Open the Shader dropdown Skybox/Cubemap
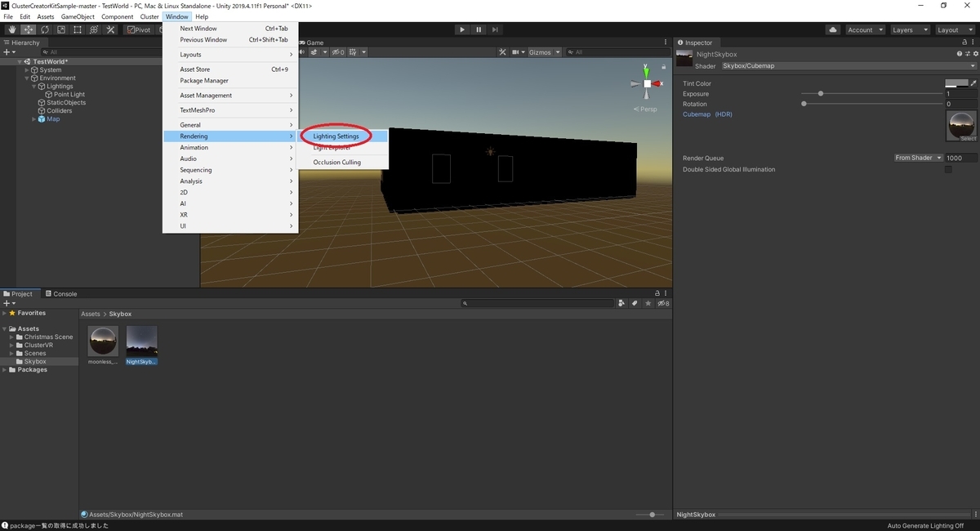Screen dimensions: 980x531 click(848, 66)
